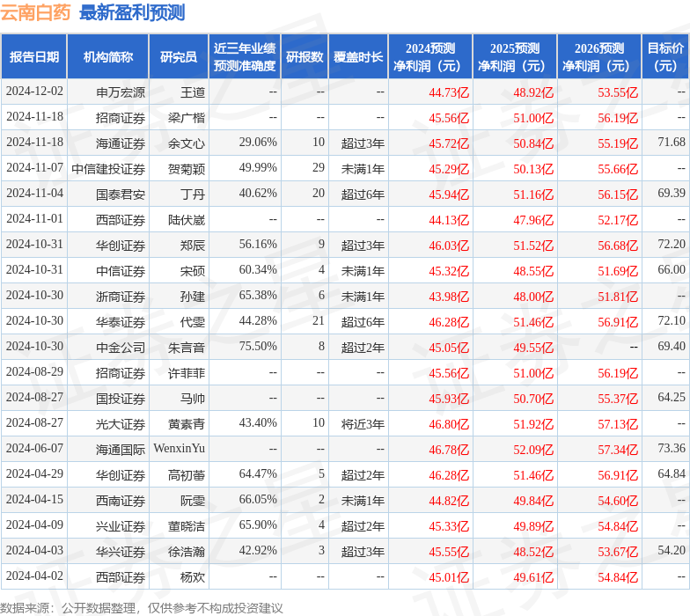Viewport: 690px width, 616px height.
Task: Click researcher 黄素青
Action: click(187, 424)
